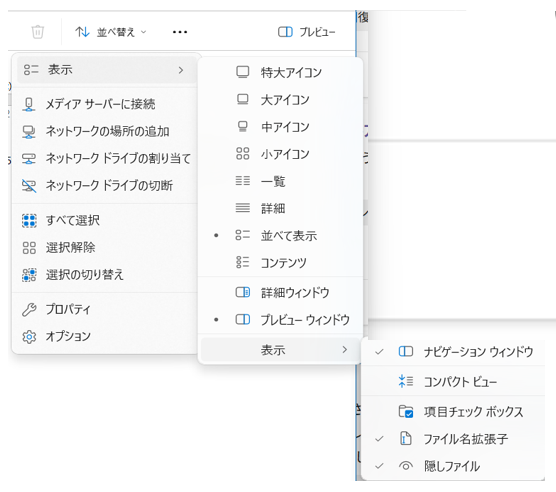Click the wrench properties icon
556x492 pixels.
click(29, 309)
